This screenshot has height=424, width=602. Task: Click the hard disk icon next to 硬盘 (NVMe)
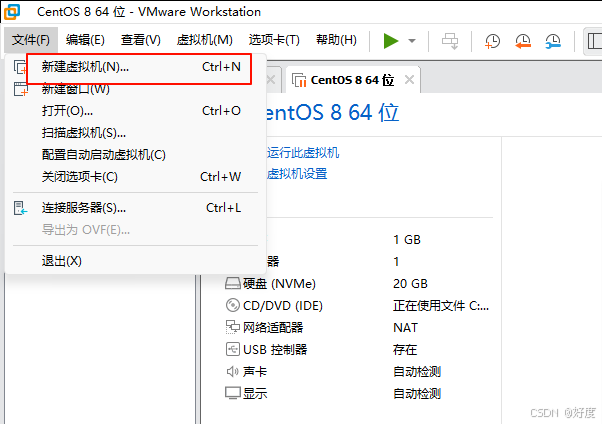[x=233, y=283]
